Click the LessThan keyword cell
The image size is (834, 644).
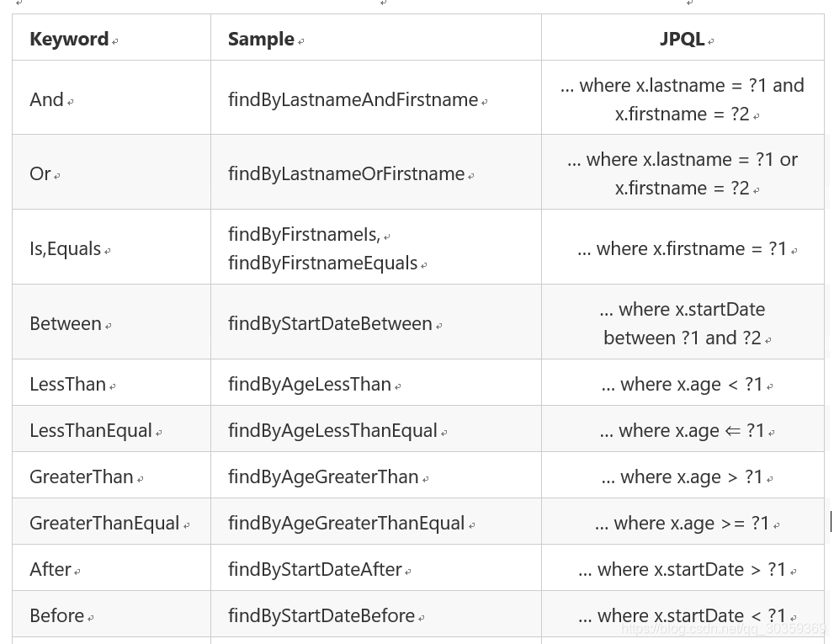click(67, 384)
